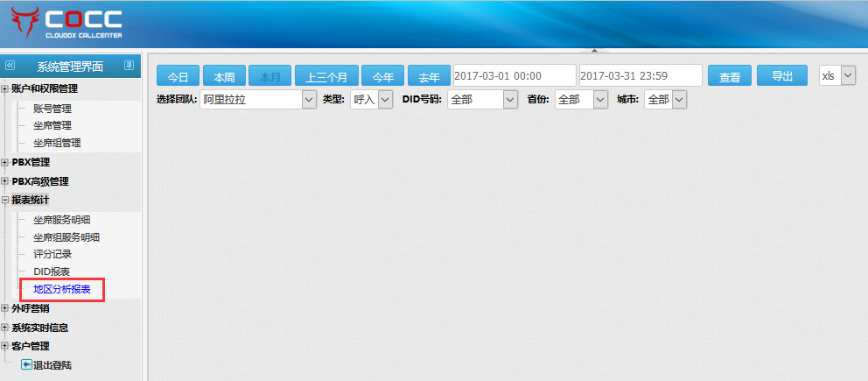Click the 查看 button to view report
Image resolution: width=868 pixels, height=381 pixels.
pos(730,76)
